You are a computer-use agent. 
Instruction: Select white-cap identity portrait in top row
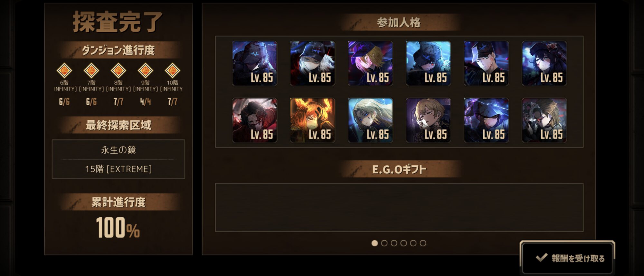click(486, 63)
